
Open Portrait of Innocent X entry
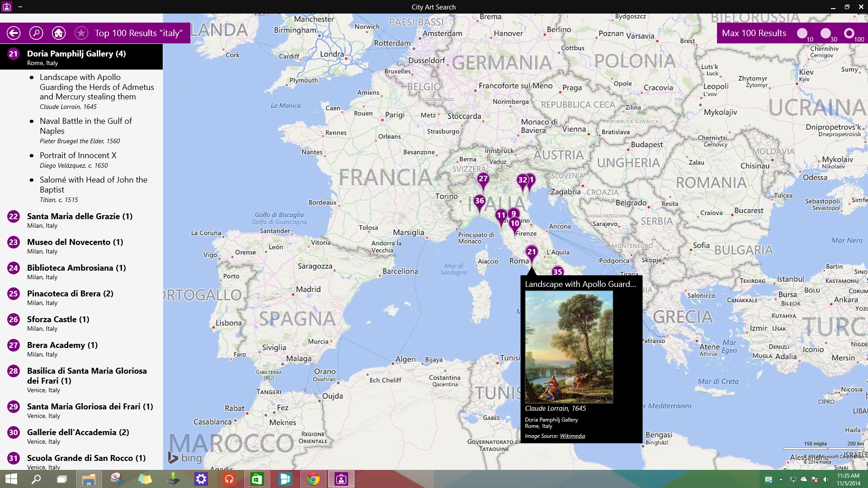click(x=78, y=160)
